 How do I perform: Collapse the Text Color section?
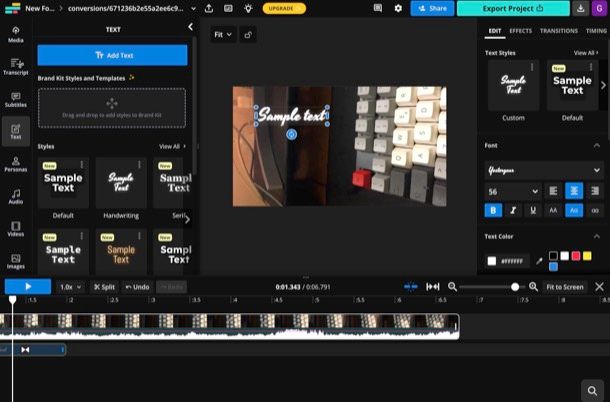(596, 236)
